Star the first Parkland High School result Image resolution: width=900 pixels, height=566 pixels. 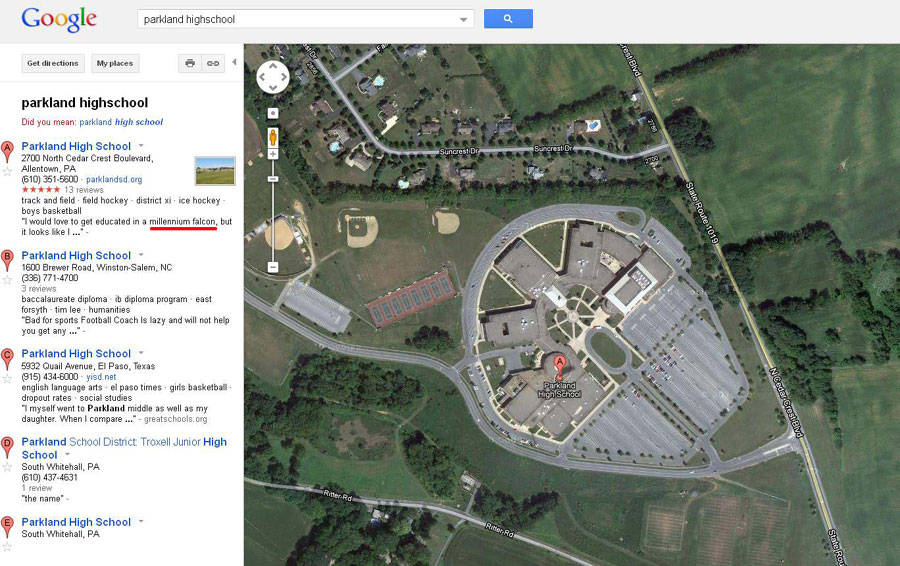(7, 172)
